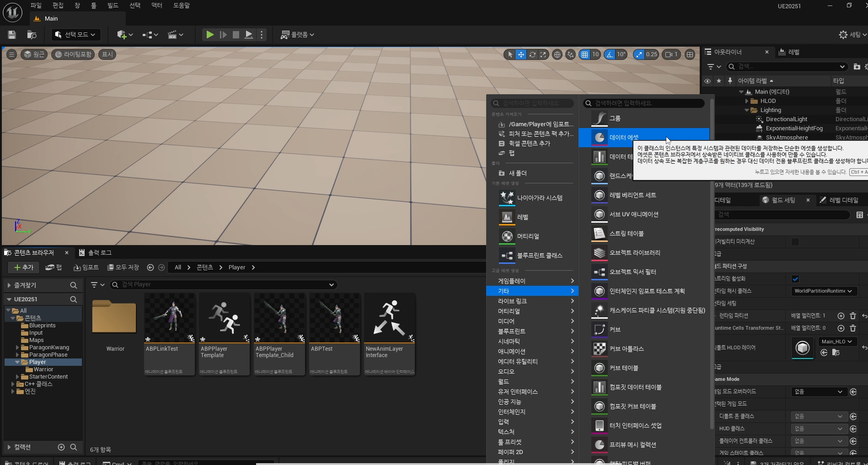Viewport: 868px width, 465px height.
Task: Switch to the 출력 로그 tab
Action: tap(95, 252)
